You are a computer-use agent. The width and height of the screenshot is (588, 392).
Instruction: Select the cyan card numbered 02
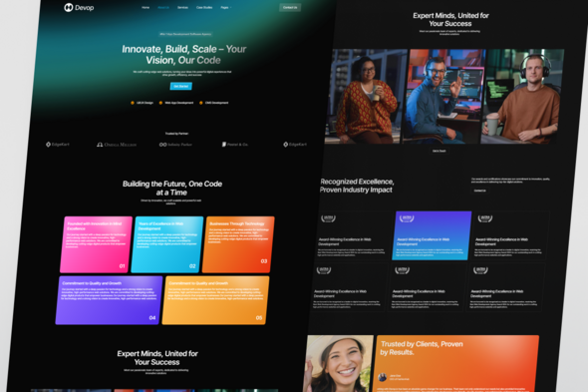[x=166, y=244]
